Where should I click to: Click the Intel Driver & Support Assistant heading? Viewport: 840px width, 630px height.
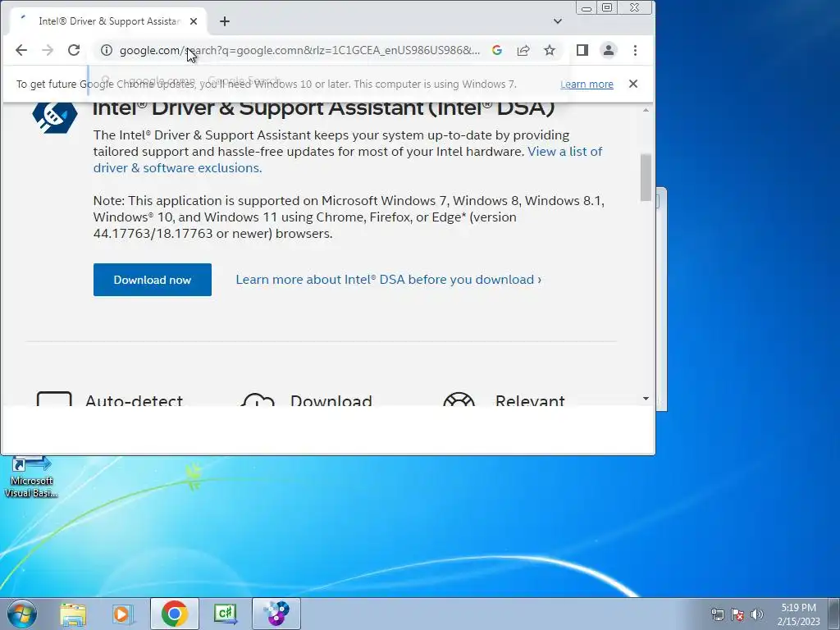pyautogui.click(x=323, y=107)
